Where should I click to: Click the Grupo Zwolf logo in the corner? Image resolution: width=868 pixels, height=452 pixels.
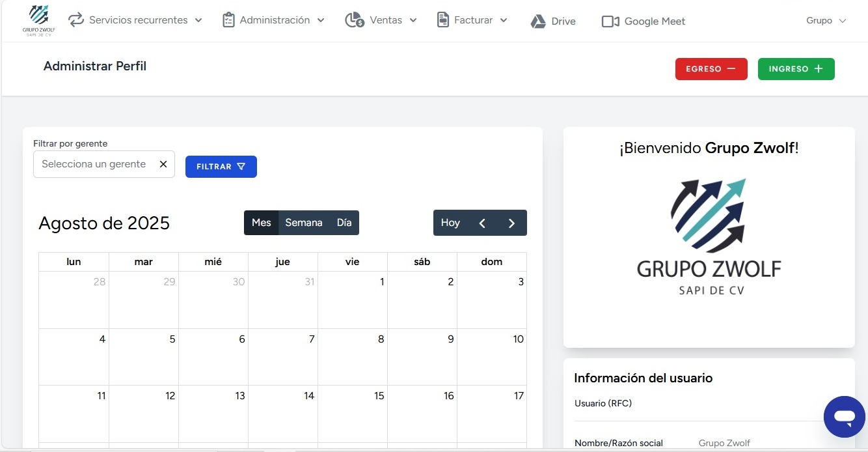(x=38, y=20)
